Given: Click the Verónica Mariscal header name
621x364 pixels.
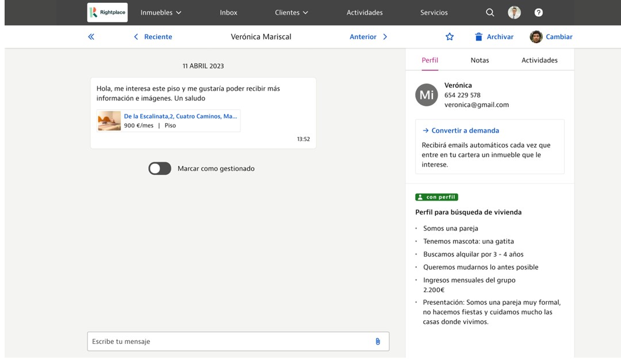Looking at the screenshot, I should [261, 37].
